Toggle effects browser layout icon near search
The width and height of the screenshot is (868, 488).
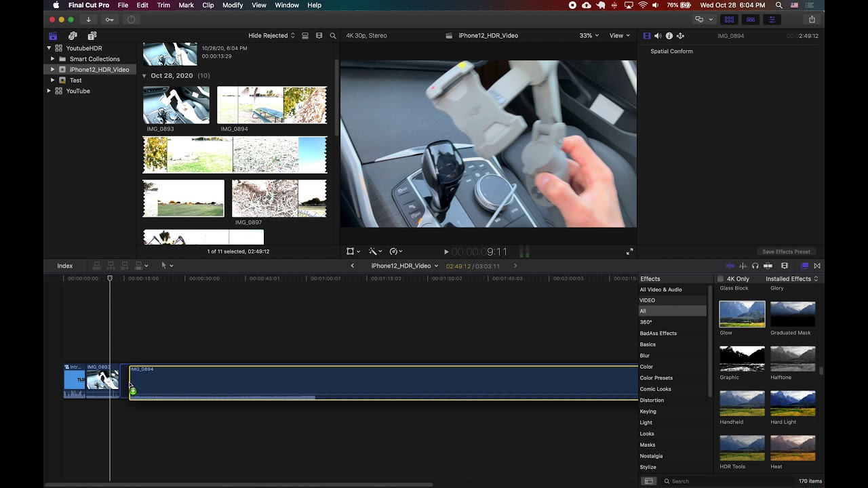(648, 481)
